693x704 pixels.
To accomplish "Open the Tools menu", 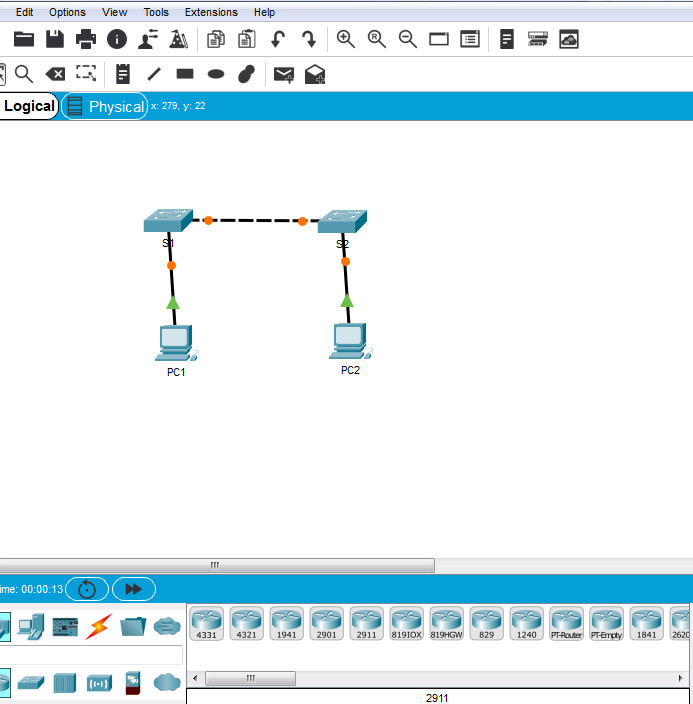I will tap(156, 12).
